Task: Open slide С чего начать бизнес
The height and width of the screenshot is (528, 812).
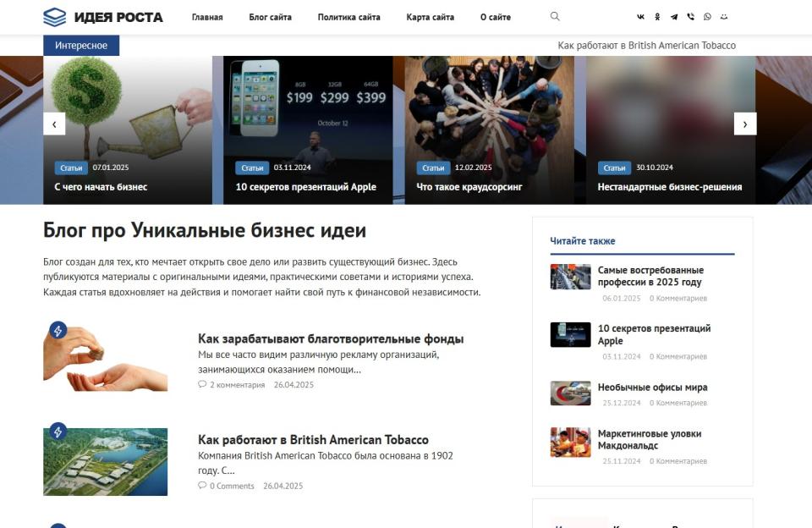Action: [101, 187]
